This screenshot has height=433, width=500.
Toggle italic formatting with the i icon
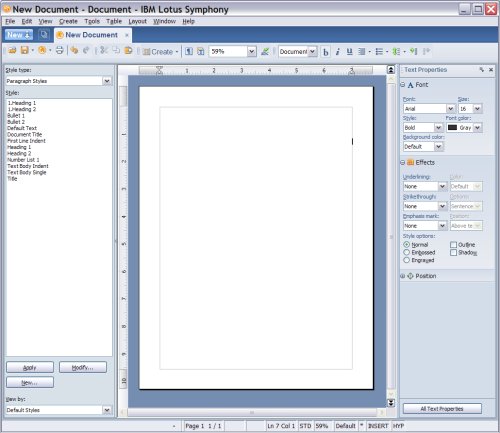click(x=337, y=52)
